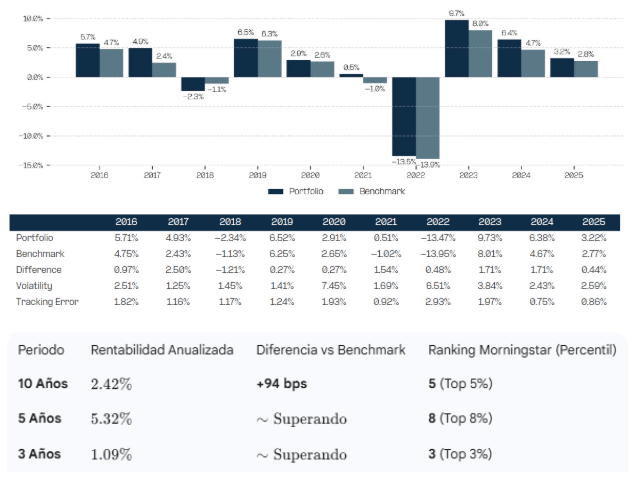The image size is (633, 480).
Task: Click the 5 Años row label
Action: (39, 419)
